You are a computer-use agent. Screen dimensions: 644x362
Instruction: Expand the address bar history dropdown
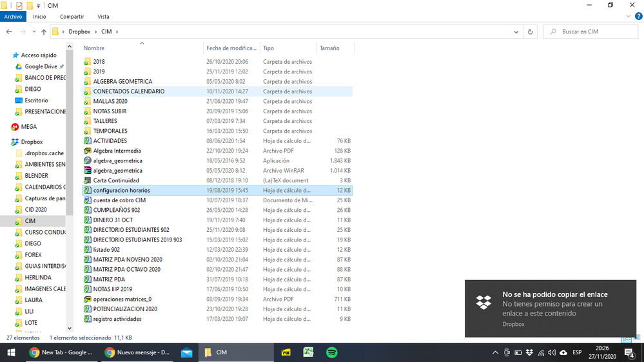click(x=516, y=32)
